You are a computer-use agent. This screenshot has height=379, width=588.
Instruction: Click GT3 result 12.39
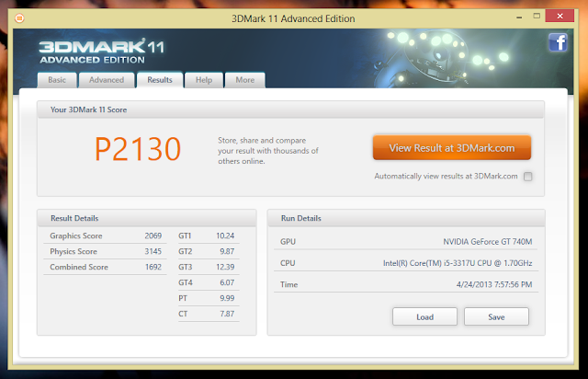pyautogui.click(x=225, y=267)
